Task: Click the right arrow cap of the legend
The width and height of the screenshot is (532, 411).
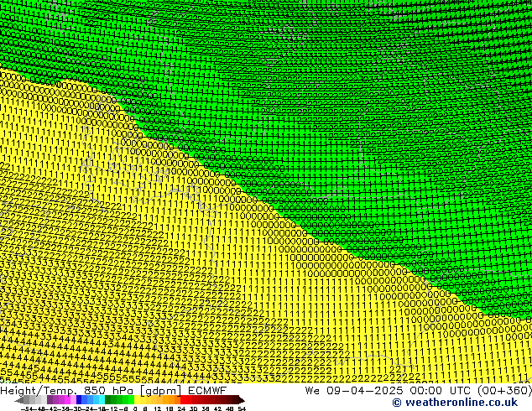Action: pyautogui.click(x=242, y=400)
